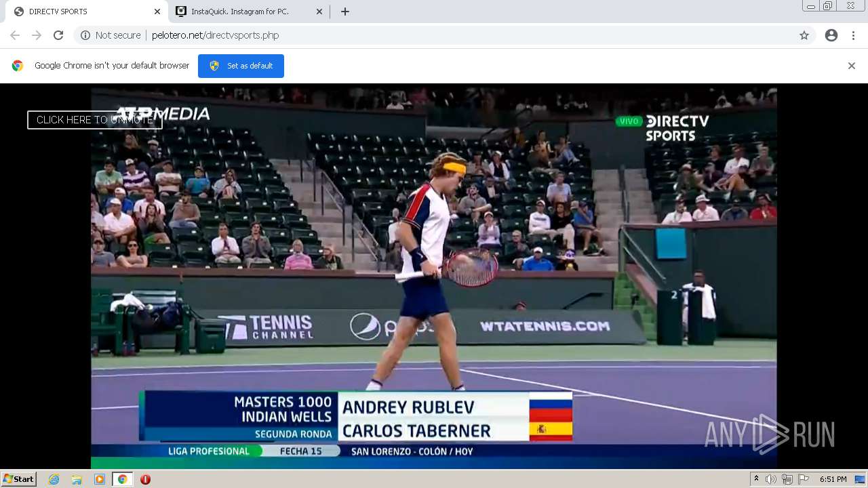Dismiss the default browser notification bar
This screenshot has width=868, height=488.
coord(852,66)
